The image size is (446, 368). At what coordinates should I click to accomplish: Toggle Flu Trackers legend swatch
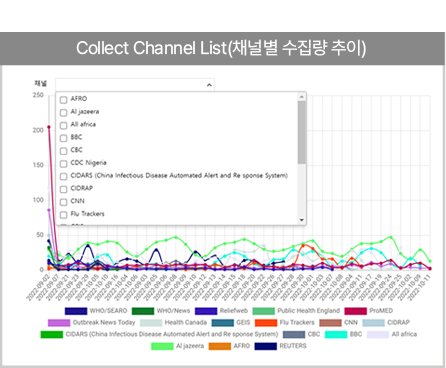tap(266, 323)
